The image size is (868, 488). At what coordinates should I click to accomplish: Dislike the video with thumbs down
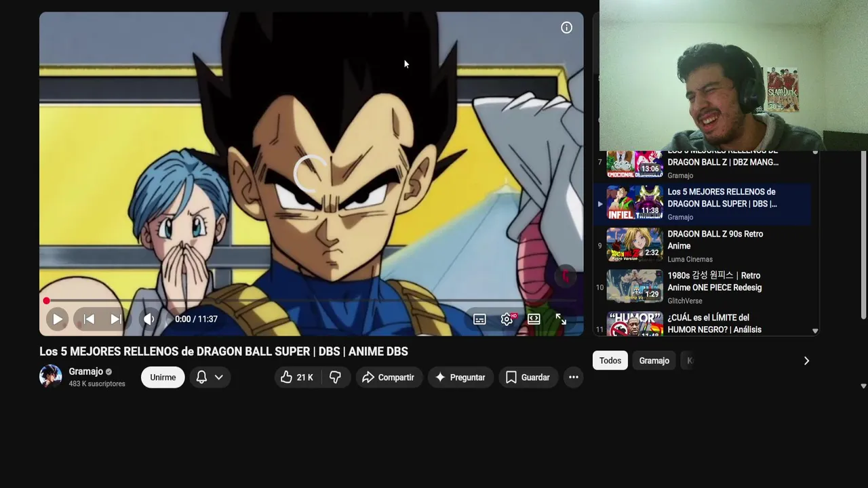pyautogui.click(x=335, y=378)
